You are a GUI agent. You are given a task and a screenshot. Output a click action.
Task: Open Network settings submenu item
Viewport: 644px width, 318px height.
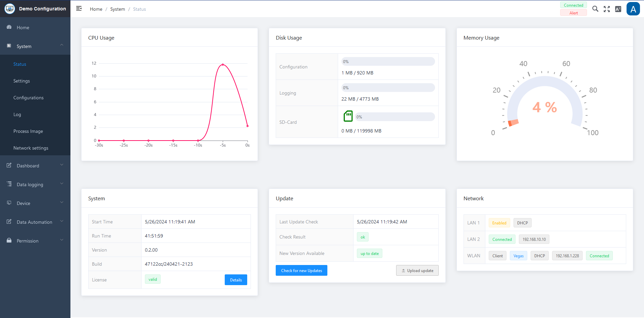coord(31,148)
